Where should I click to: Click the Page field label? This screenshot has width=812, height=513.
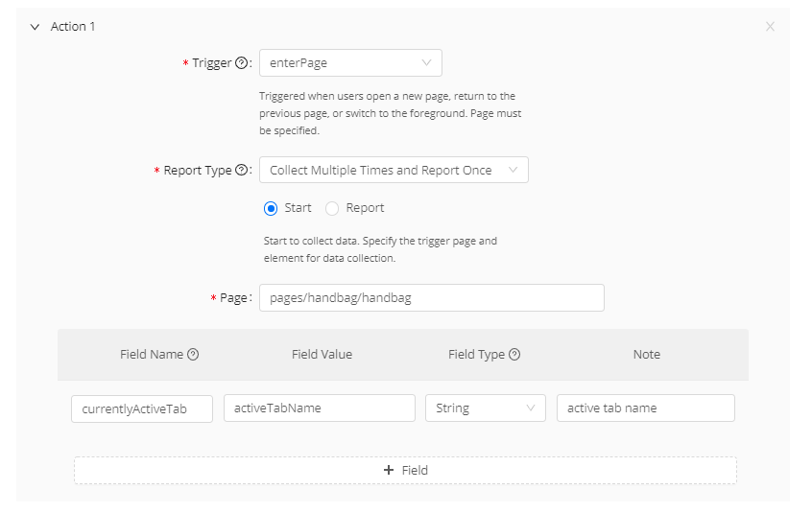(233, 298)
